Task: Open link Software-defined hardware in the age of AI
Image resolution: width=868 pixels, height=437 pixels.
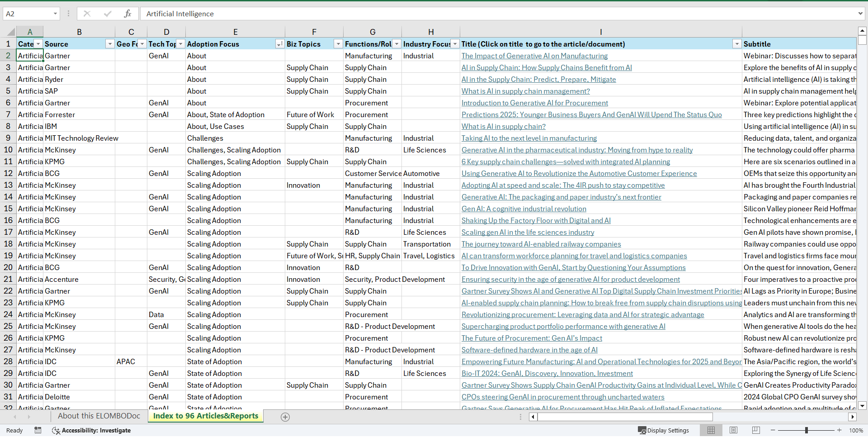Action: point(529,350)
